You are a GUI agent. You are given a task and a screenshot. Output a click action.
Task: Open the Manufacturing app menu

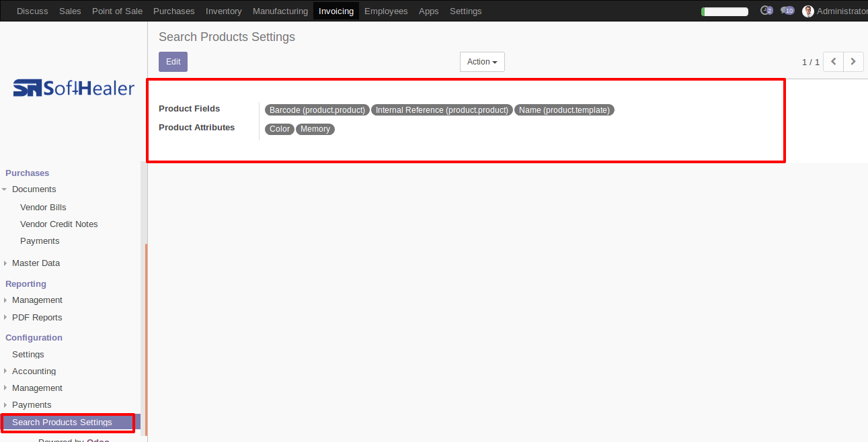[x=280, y=11]
